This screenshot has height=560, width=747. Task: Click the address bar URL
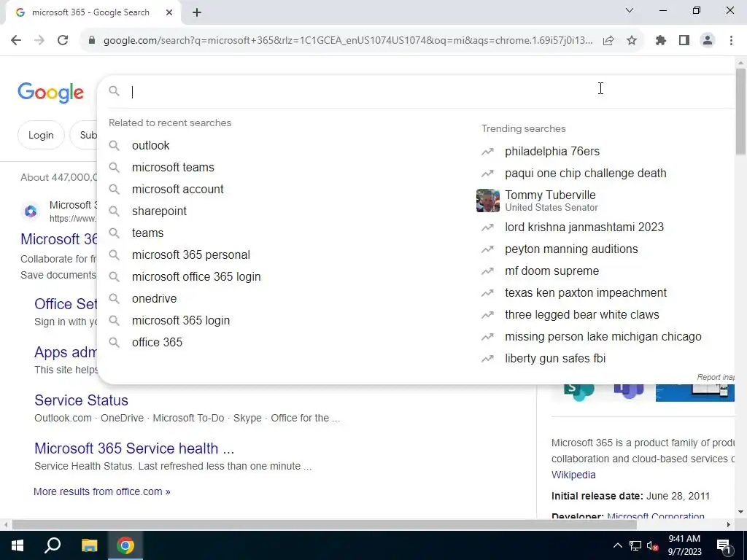point(348,41)
